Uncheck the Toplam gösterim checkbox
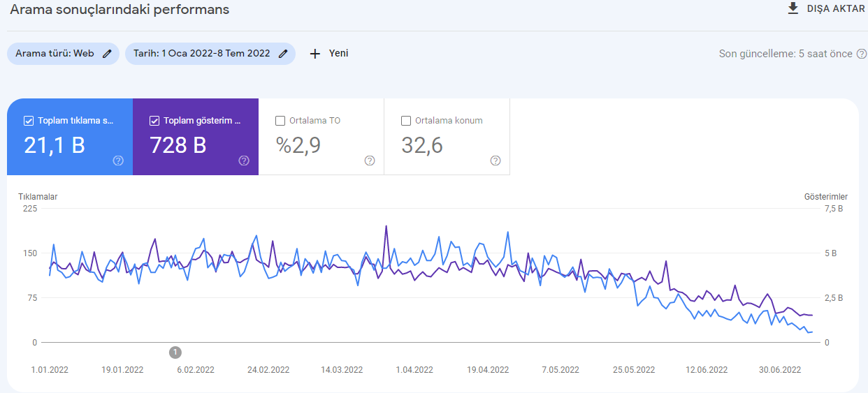 click(154, 121)
